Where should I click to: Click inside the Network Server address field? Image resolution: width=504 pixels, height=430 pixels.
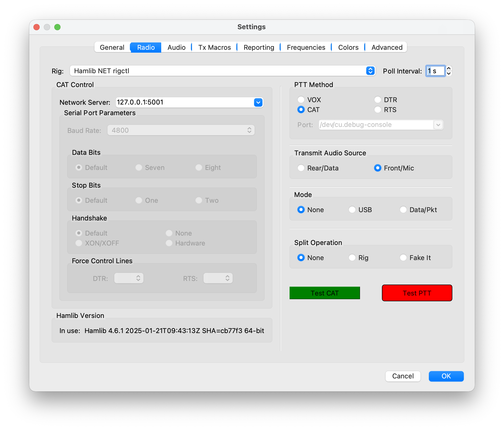(183, 102)
